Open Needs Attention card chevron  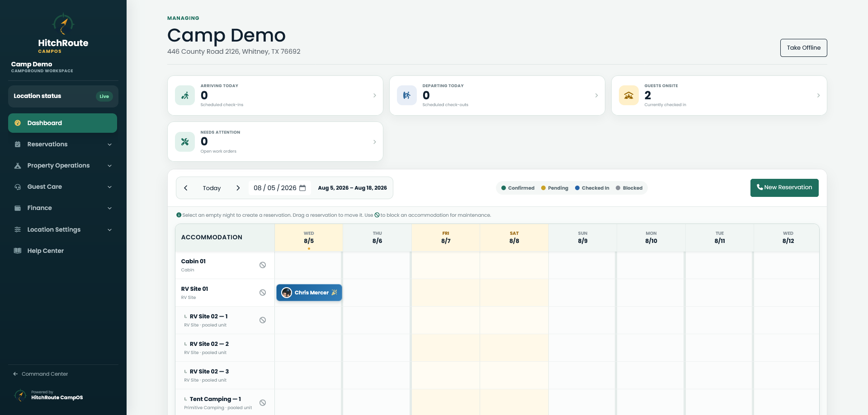(x=375, y=142)
